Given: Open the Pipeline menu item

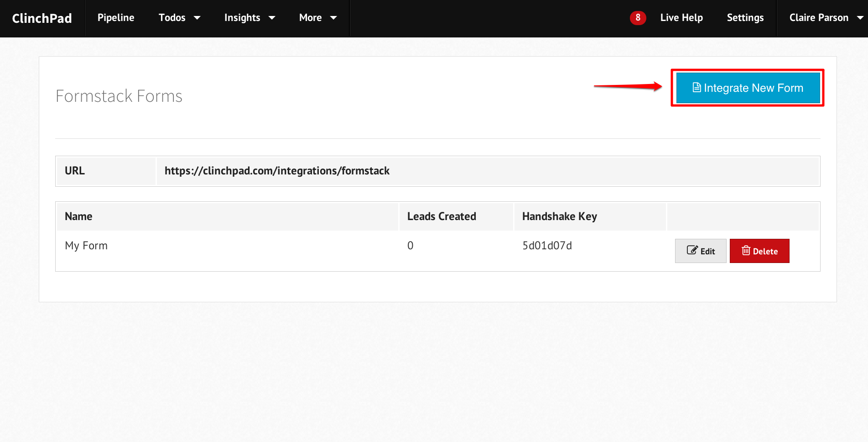Looking at the screenshot, I should [x=116, y=18].
